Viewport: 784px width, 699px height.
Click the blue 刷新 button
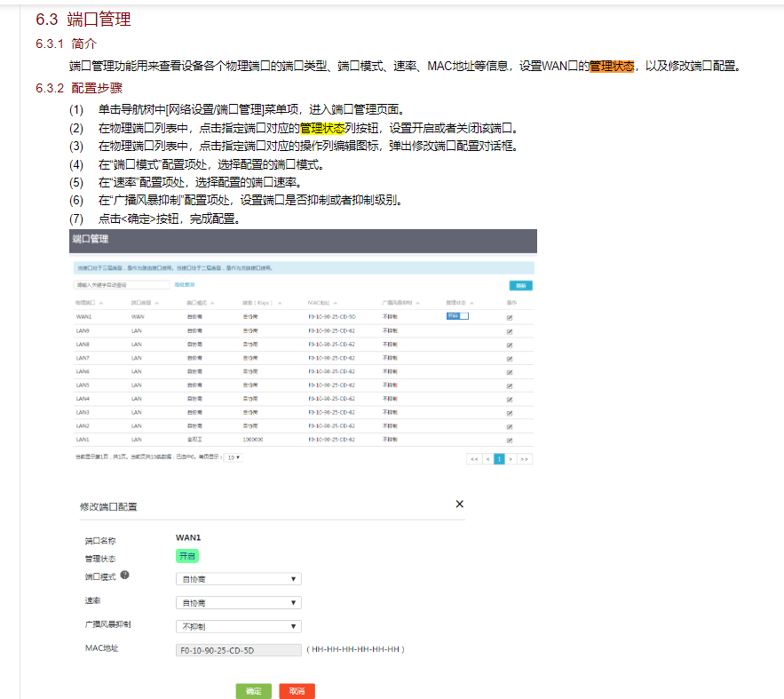[520, 285]
